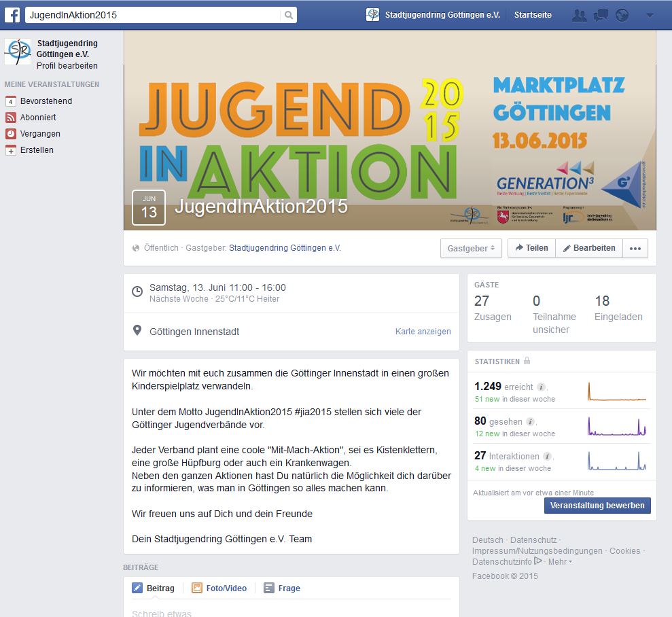The width and height of the screenshot is (672, 617).
Task: Click the Bearbeiten button
Action: click(x=589, y=248)
